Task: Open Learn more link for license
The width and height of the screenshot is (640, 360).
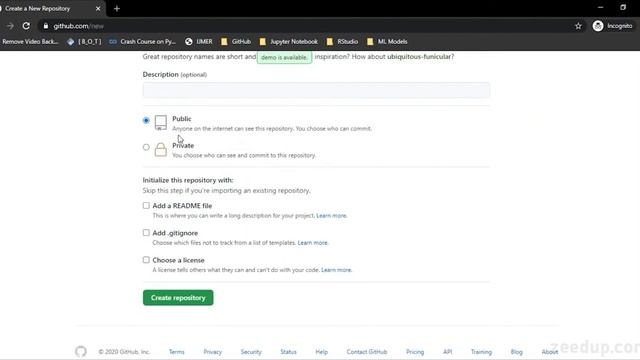Action: pyautogui.click(x=336, y=270)
